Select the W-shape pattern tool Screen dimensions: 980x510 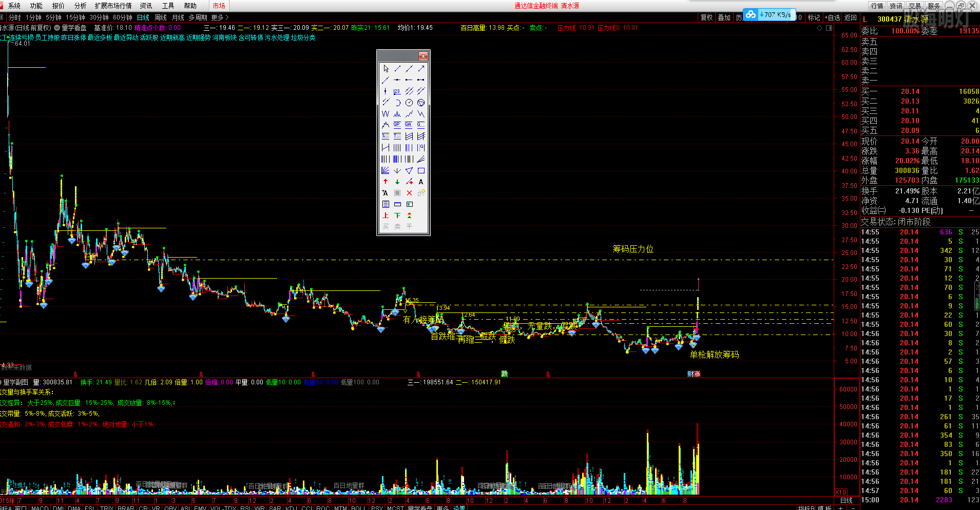pyautogui.click(x=386, y=114)
